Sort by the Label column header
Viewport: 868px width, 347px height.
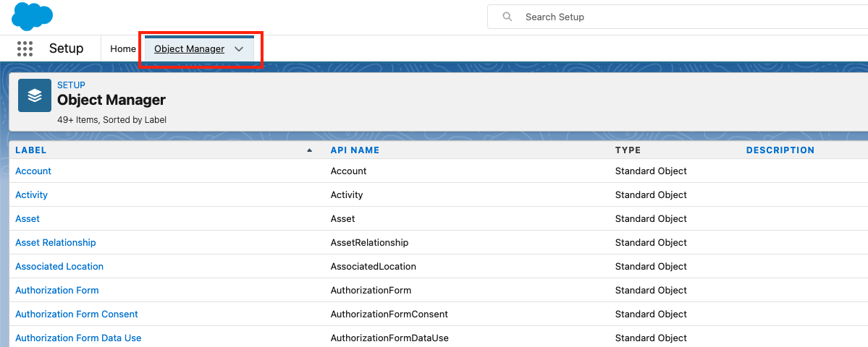pos(31,150)
